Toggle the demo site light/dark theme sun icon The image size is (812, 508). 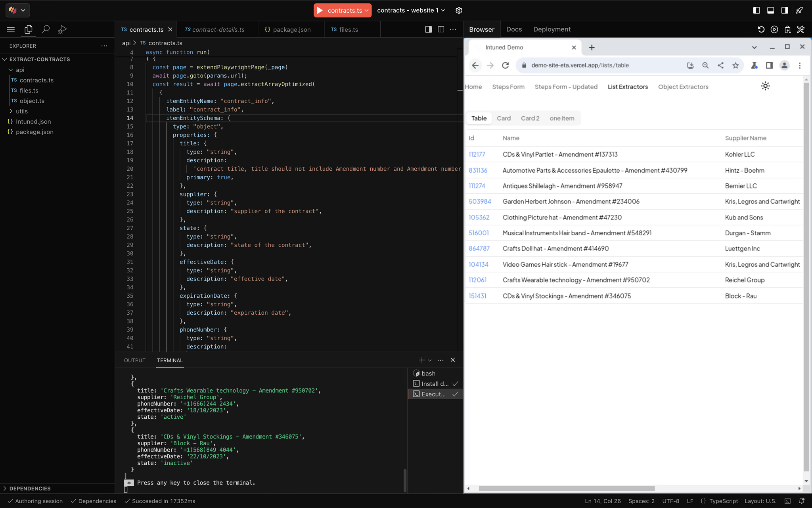(x=765, y=86)
